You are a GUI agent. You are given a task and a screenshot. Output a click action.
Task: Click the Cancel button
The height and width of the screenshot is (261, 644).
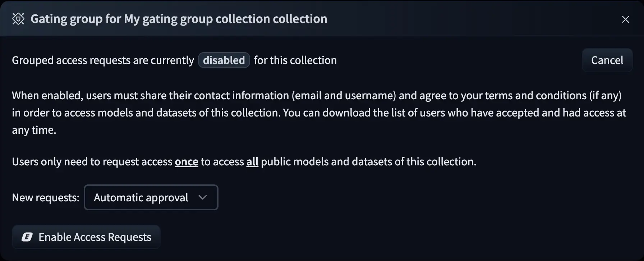pos(607,60)
